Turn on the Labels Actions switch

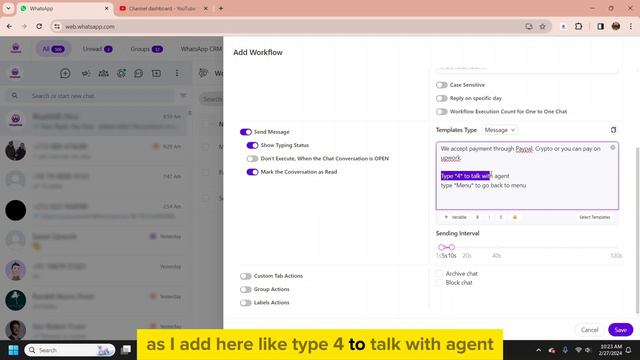[x=246, y=302]
